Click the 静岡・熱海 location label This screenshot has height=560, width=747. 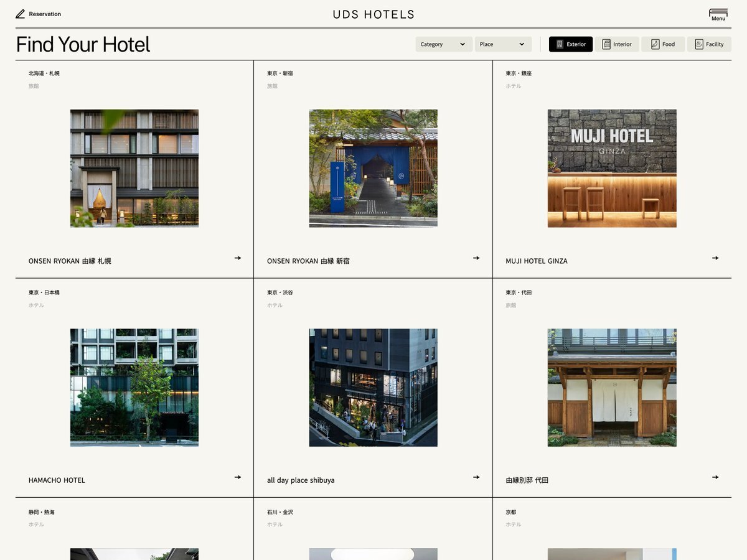point(42,512)
